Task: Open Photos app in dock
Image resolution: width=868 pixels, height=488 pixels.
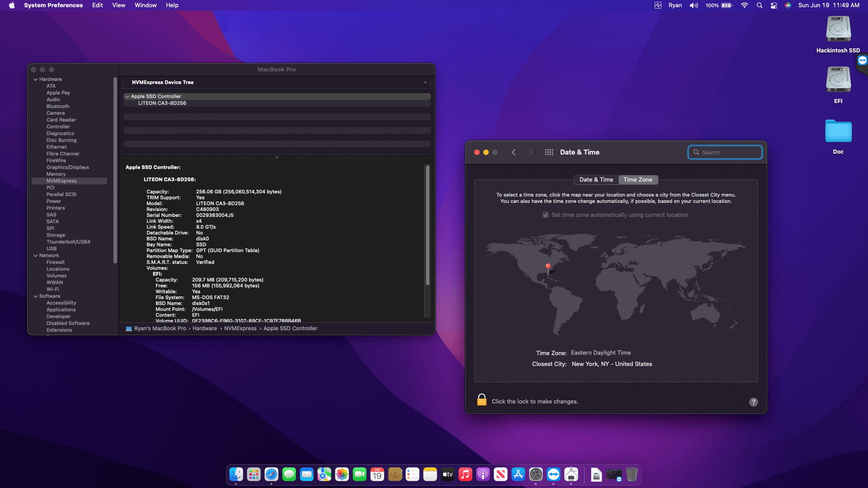Action: [x=342, y=474]
